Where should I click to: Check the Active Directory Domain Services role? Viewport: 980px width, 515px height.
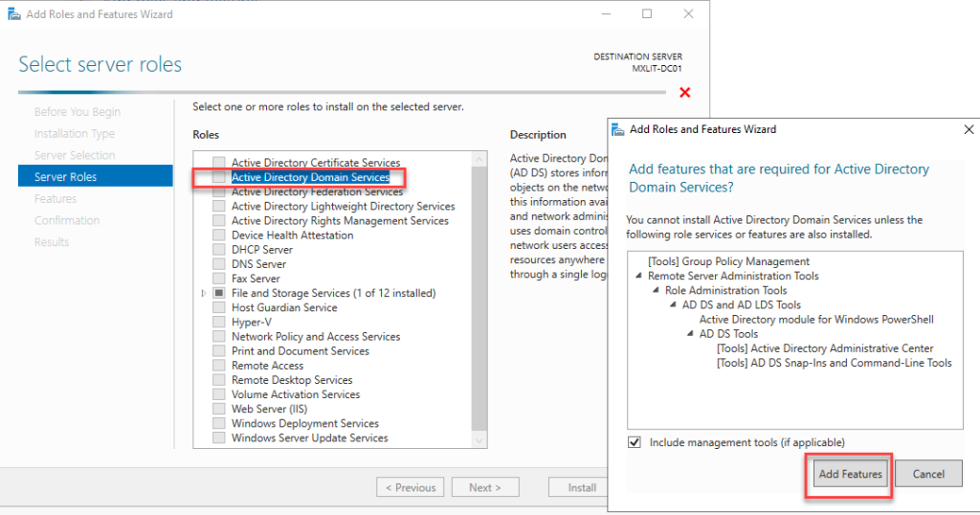[219, 177]
